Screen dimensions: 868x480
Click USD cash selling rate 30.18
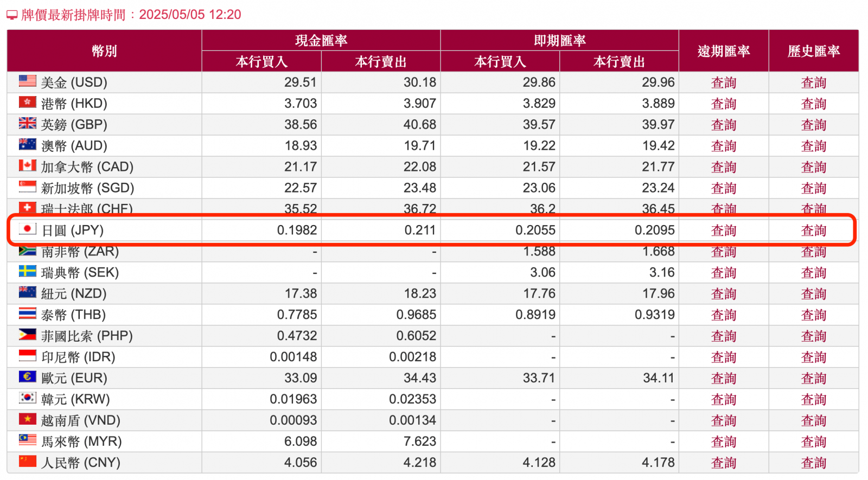(420, 82)
